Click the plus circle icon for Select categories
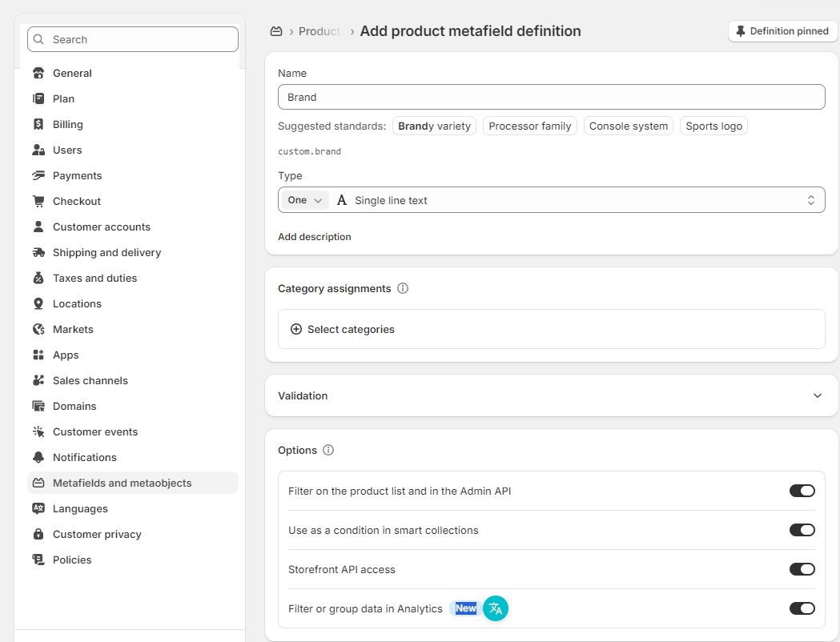The height and width of the screenshot is (642, 840). click(x=296, y=329)
